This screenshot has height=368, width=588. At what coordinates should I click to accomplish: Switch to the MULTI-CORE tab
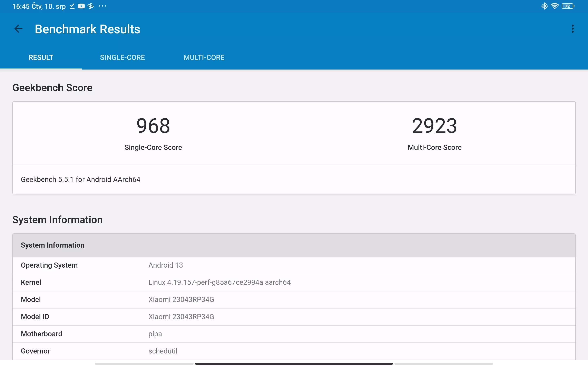[x=204, y=57]
